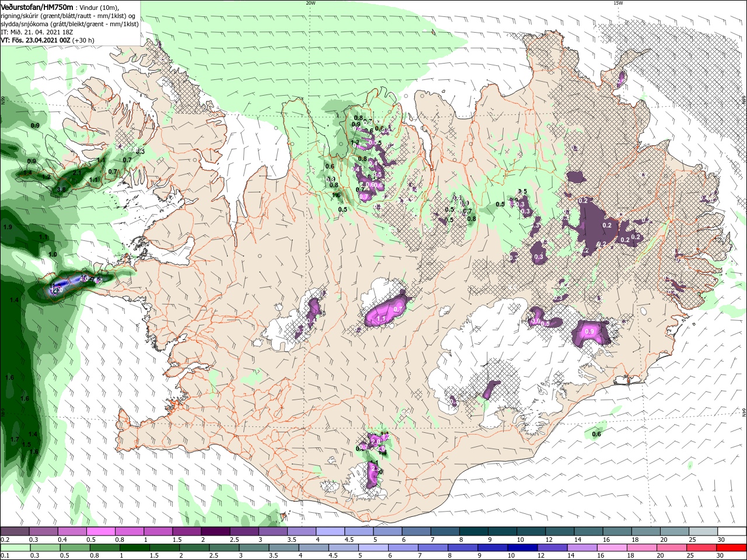Click the palest green first swatch in lower legend row
Screen dimensions: 747x560
(x=16, y=548)
